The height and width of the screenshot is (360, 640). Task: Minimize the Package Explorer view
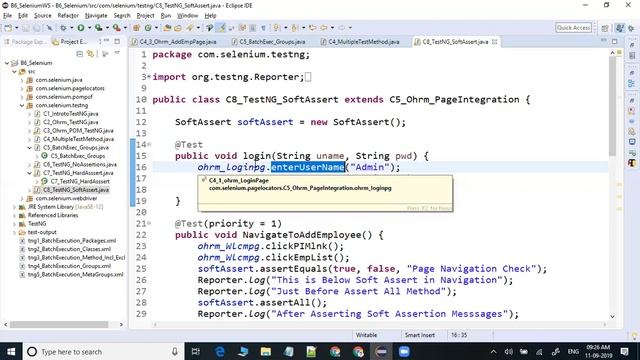pyautogui.click(x=107, y=41)
